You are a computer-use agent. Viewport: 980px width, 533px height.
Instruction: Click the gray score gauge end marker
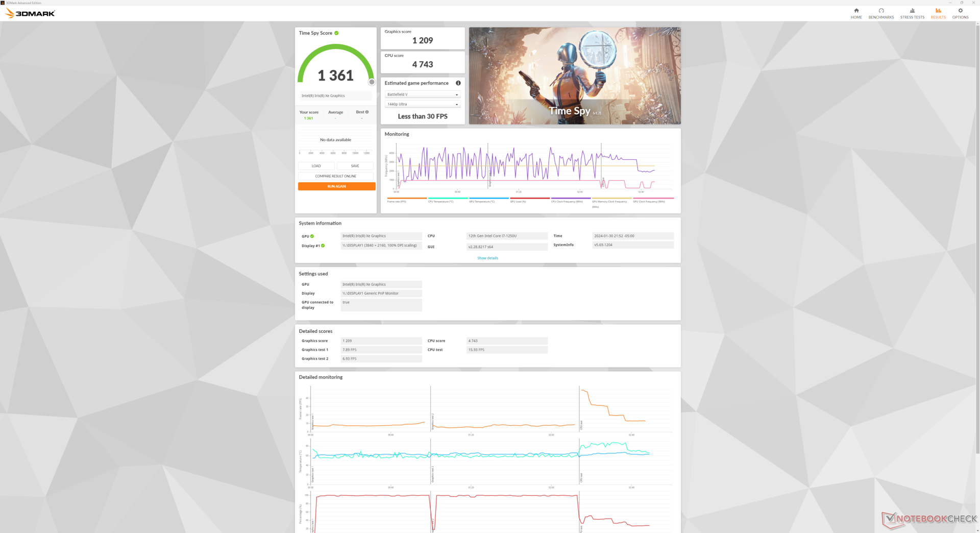(372, 82)
